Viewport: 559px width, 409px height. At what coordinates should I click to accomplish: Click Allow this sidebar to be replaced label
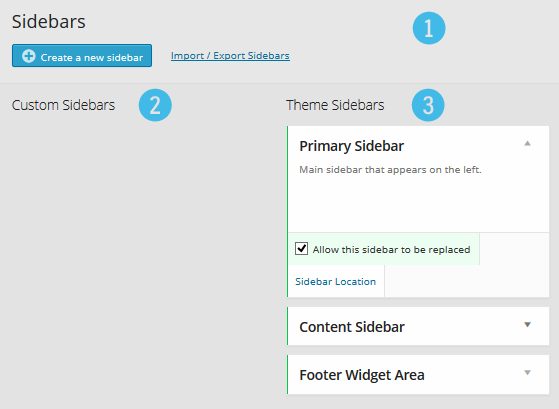coord(391,250)
